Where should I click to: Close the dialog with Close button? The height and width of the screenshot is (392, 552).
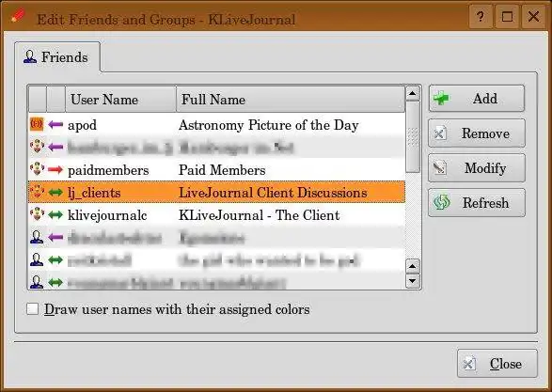497,364
